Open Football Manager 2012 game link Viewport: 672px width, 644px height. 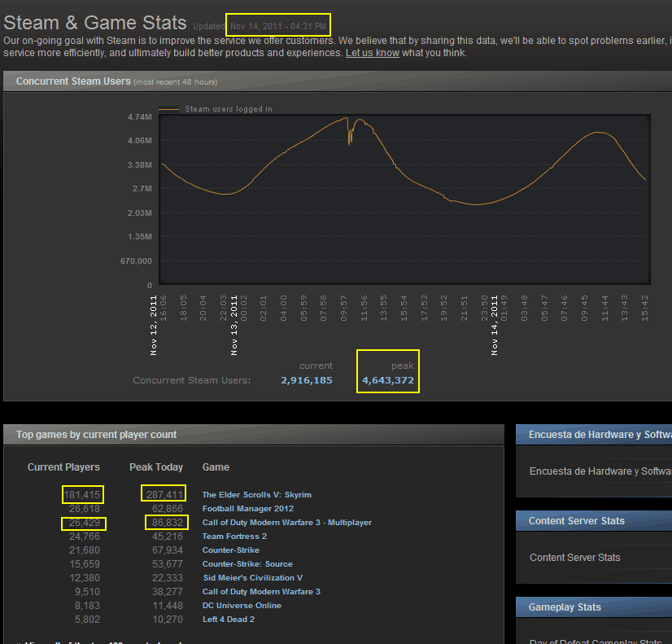(247, 509)
